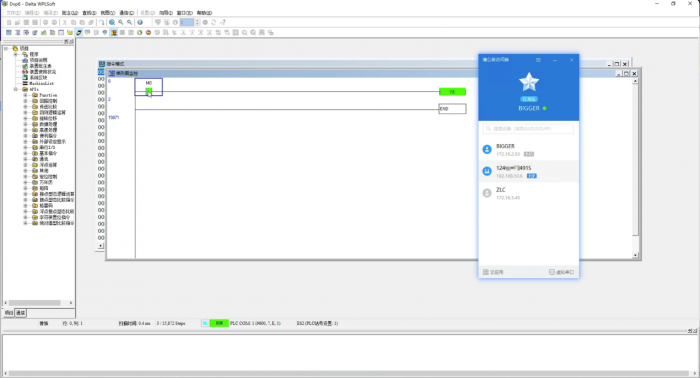Collapse the APIs tree node

[x=16, y=89]
